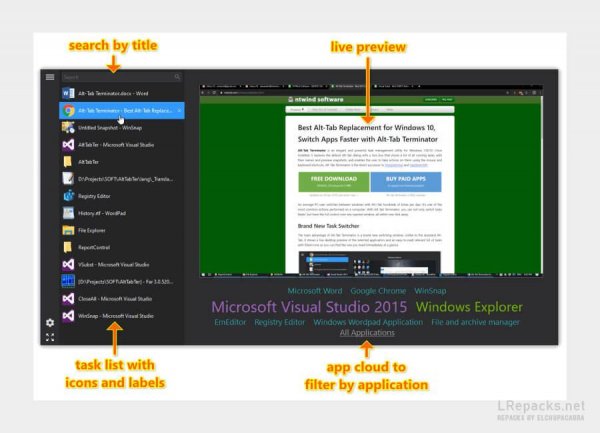Select Visual Studio icon for VSubst
Image resolution: width=600 pixels, height=433 pixels.
(x=68, y=264)
